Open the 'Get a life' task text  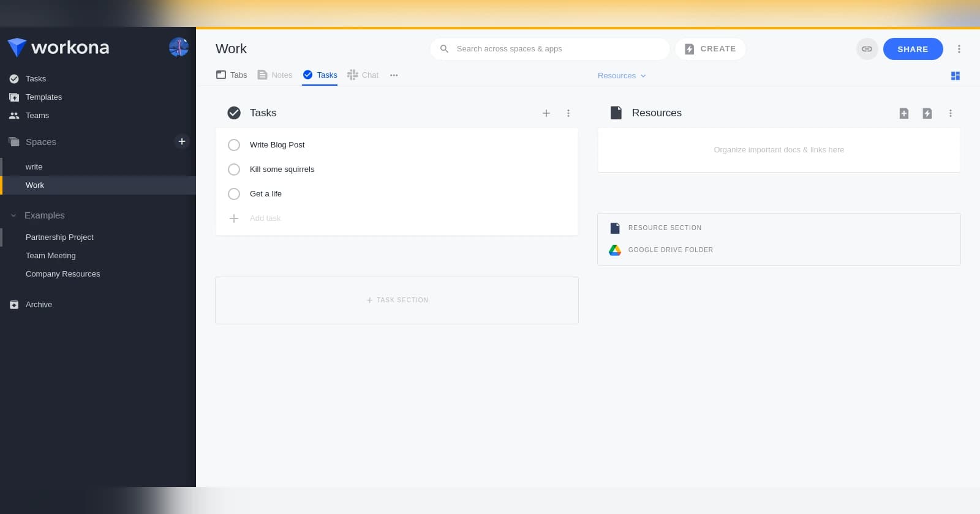pos(266,194)
